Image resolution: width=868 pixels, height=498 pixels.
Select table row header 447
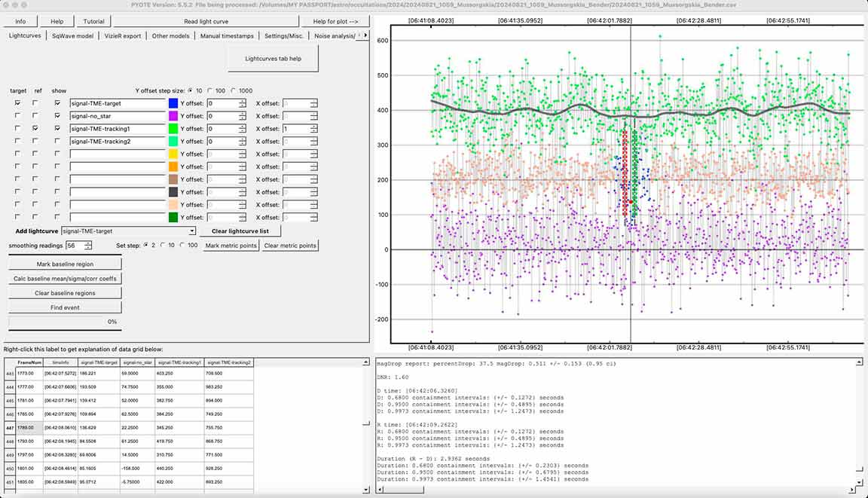[x=10, y=428]
